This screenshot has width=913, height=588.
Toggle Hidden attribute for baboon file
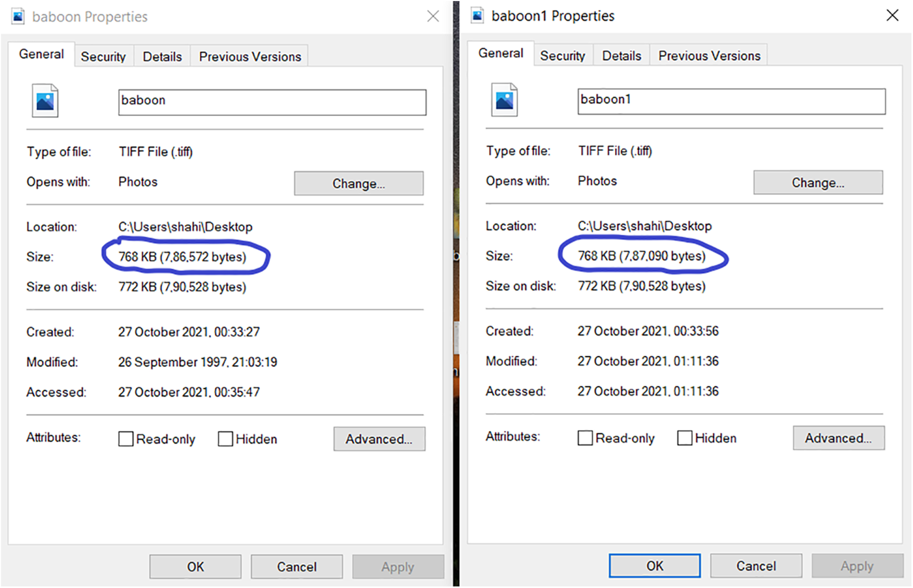(225, 439)
